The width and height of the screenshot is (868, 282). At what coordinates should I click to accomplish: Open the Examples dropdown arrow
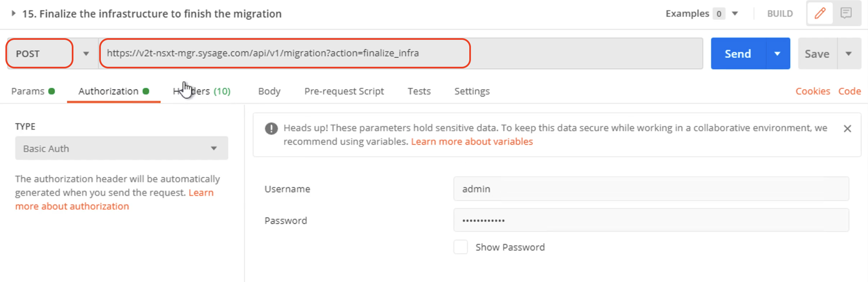(x=735, y=13)
